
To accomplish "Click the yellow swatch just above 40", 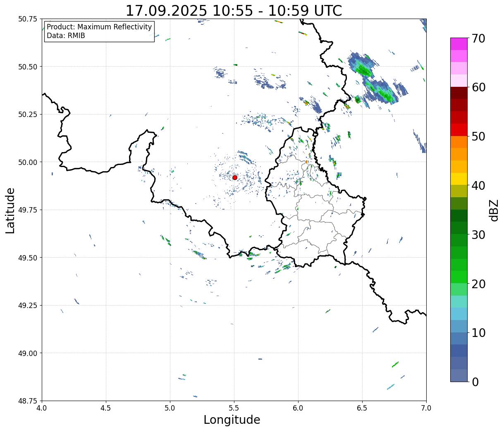I will click(459, 179).
